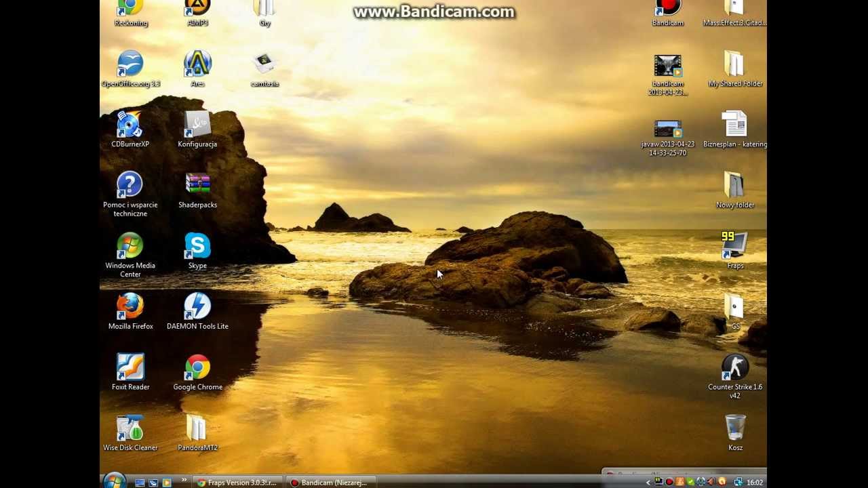Screen dimensions: 868x488
Task: Select the OpenOffice.org 3.3 shortcut
Action: (130, 69)
